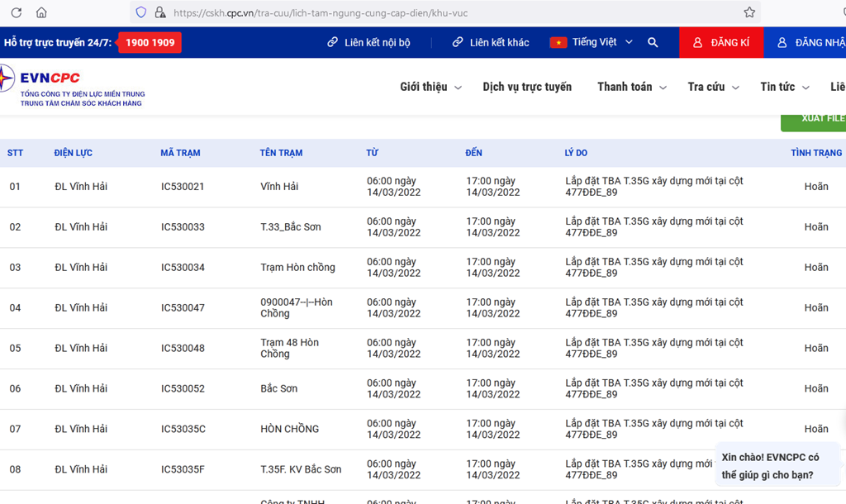This screenshot has height=504, width=846.
Task: Expand the Thanh toán menu
Action: (631, 87)
